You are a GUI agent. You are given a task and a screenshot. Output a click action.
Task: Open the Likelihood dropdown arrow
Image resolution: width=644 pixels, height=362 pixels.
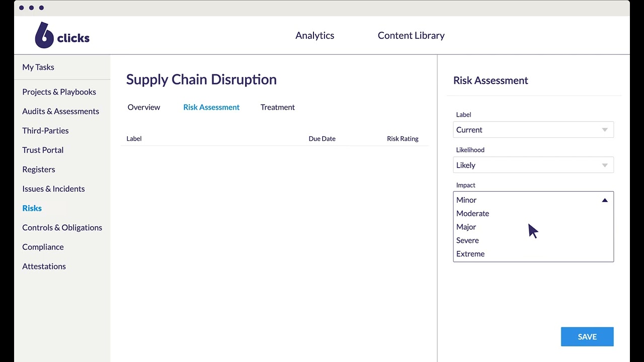[605, 165]
